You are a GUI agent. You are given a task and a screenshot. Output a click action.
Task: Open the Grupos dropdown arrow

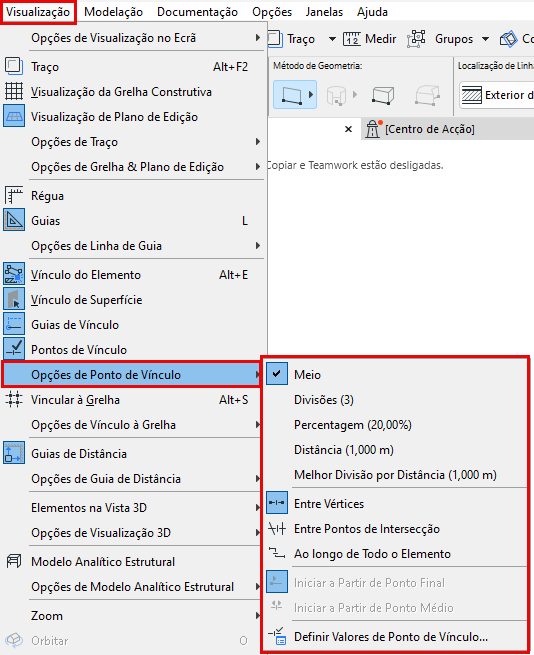click(x=486, y=39)
